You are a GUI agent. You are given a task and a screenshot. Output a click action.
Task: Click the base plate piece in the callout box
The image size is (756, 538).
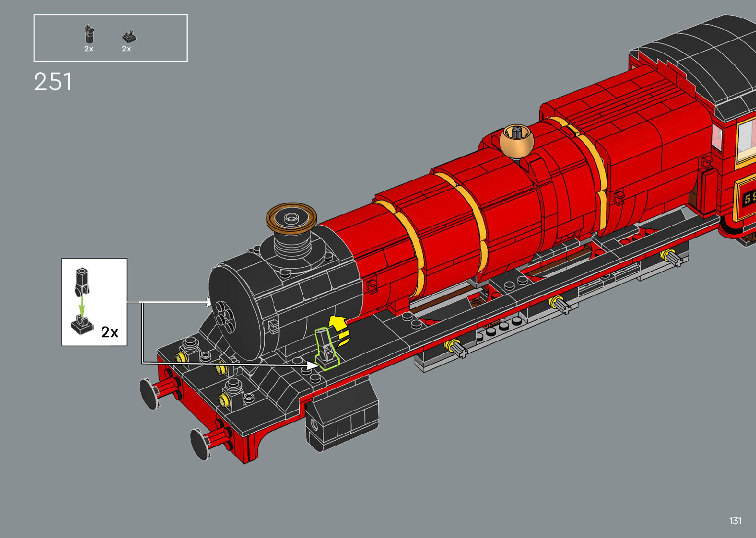(81, 326)
